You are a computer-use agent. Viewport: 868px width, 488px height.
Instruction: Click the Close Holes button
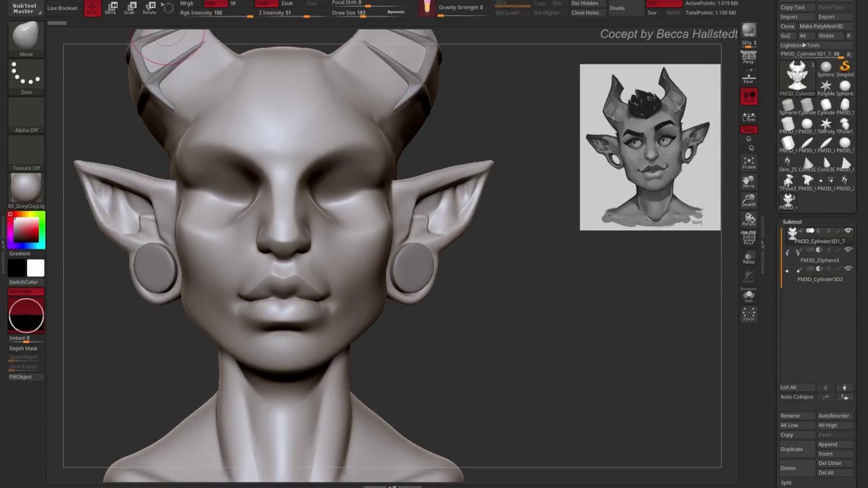click(x=585, y=13)
